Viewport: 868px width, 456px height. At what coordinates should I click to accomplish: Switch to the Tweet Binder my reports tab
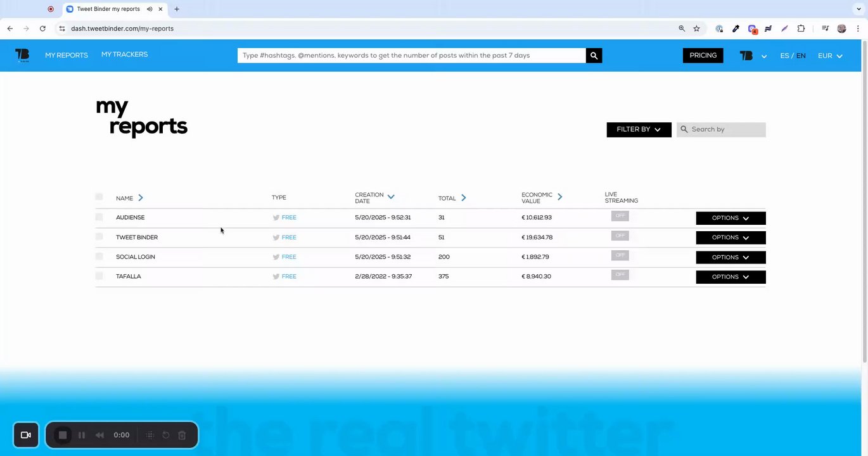(x=114, y=9)
